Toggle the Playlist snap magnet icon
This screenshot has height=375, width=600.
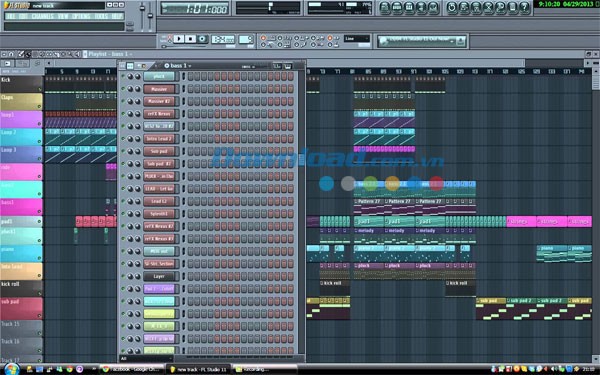click(x=11, y=54)
